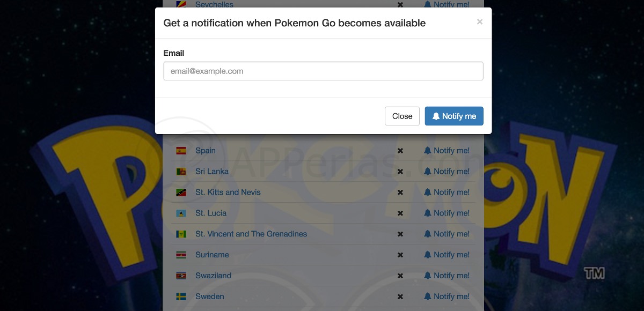Click the St. Lucia flag icon

point(181,213)
